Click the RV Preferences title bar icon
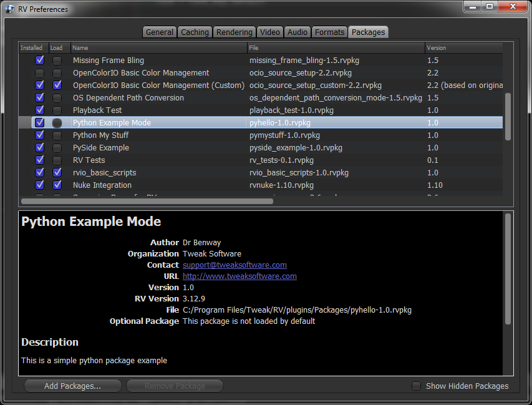The height and width of the screenshot is (405, 532). (x=10, y=9)
